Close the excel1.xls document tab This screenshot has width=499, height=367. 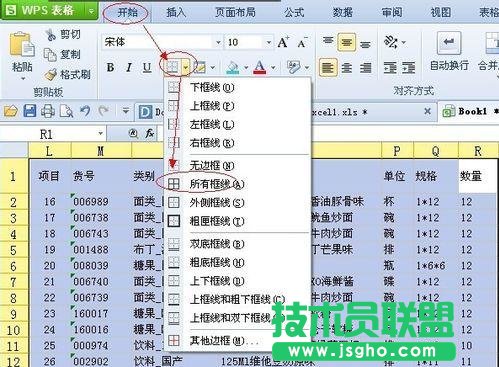(427, 111)
